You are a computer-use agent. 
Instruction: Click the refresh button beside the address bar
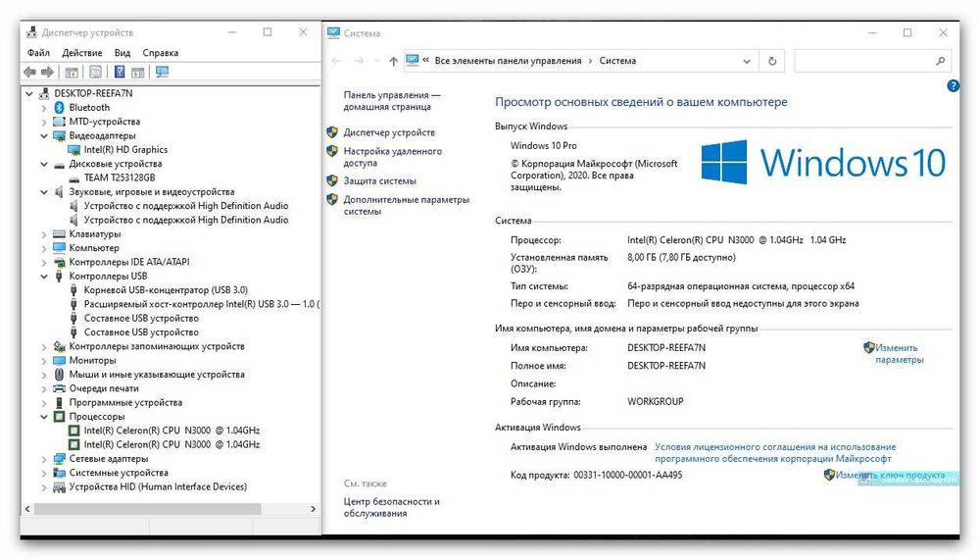click(x=772, y=61)
